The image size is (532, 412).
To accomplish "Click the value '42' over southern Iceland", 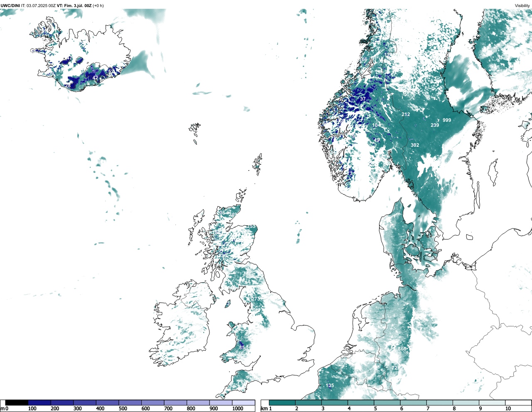I will [x=96, y=78].
